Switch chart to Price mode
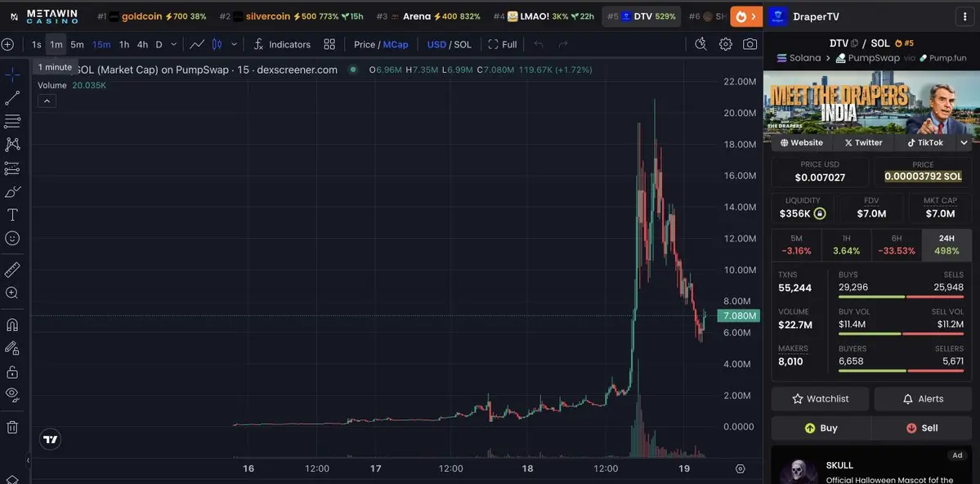Viewport: 980px width, 484px height. click(x=365, y=44)
